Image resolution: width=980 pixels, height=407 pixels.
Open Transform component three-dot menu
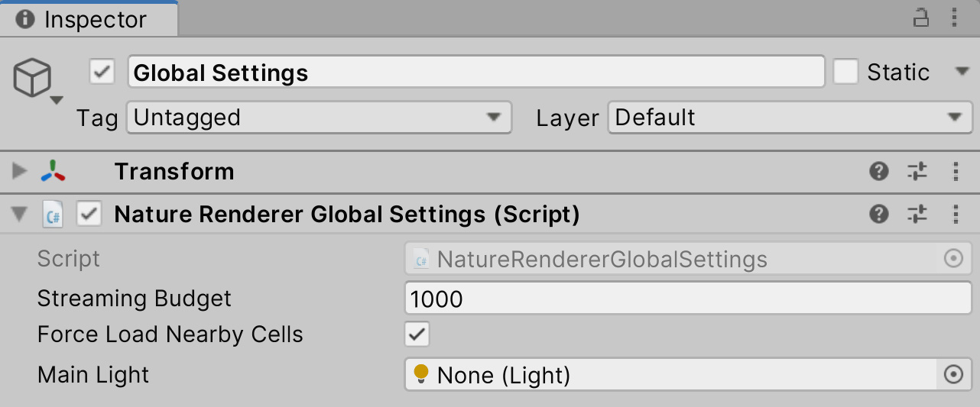click(955, 172)
